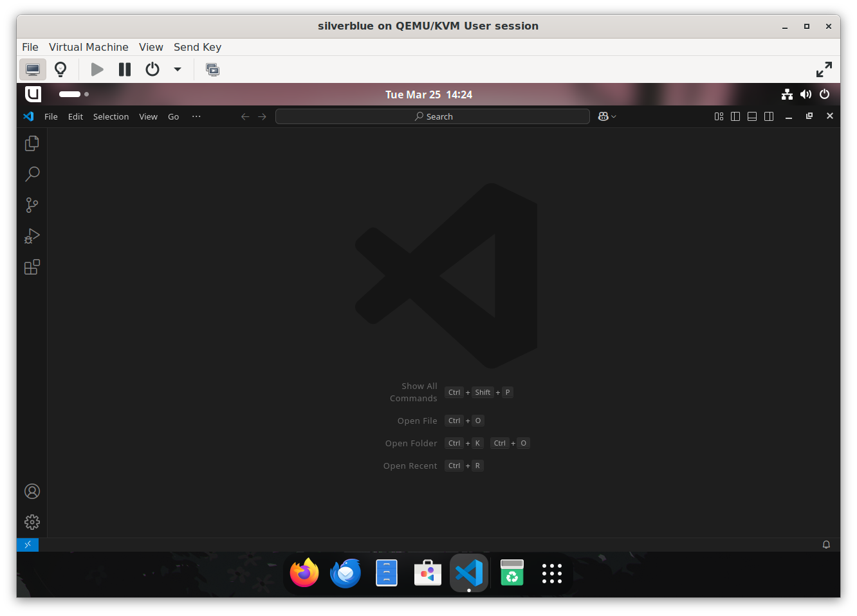Go back with the left arrow
857x616 pixels.
point(245,116)
